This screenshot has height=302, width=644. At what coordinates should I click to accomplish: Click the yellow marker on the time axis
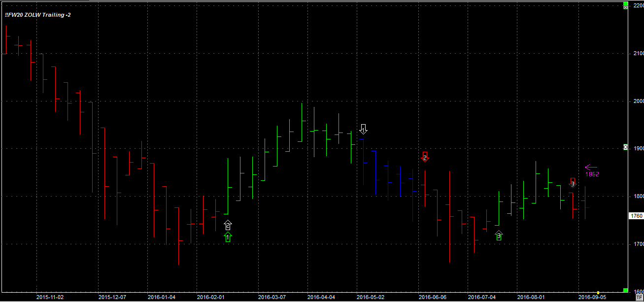(x=598, y=292)
